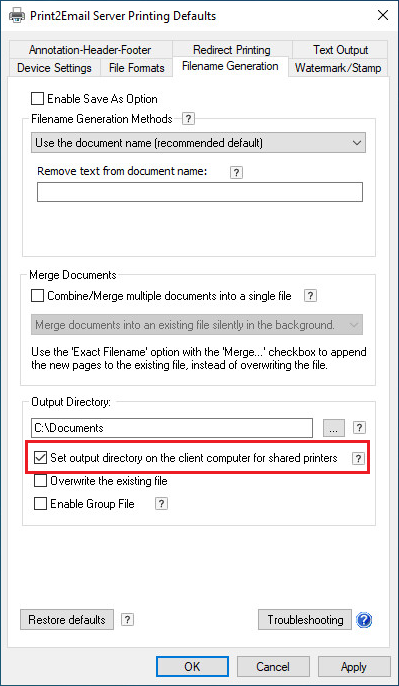Open help next to Output Directory browse button
Image resolution: width=399 pixels, height=686 pixels.
(x=359, y=427)
